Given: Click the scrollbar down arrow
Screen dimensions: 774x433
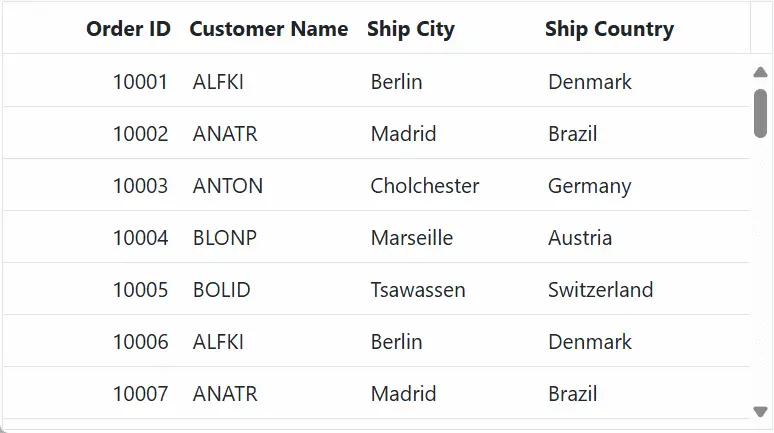Looking at the screenshot, I should [x=760, y=411].
